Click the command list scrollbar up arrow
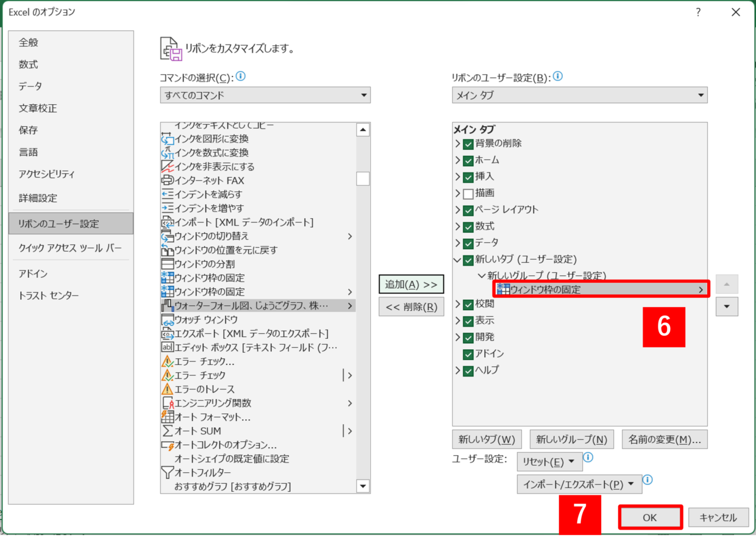 coord(363,130)
